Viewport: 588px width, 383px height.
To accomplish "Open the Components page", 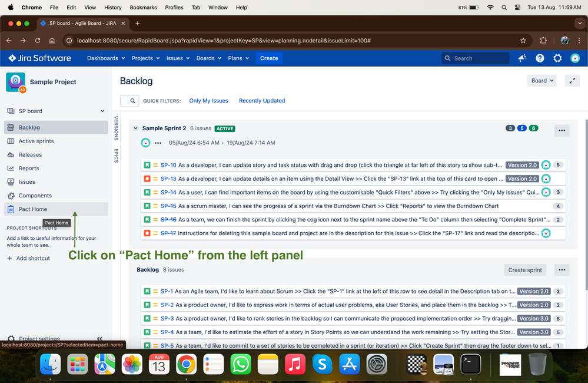I will pyautogui.click(x=36, y=195).
